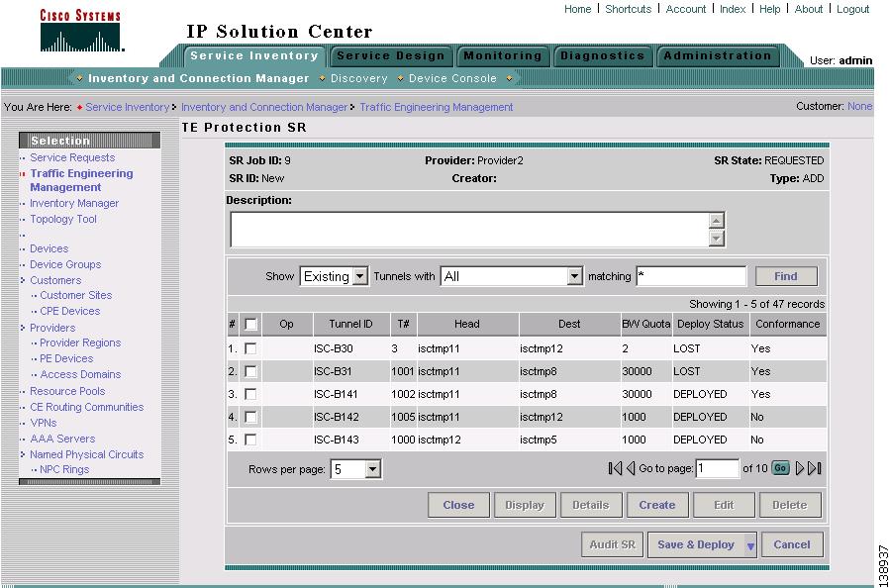Open Device Console submenu item
The image size is (889, 588).
tap(452, 78)
